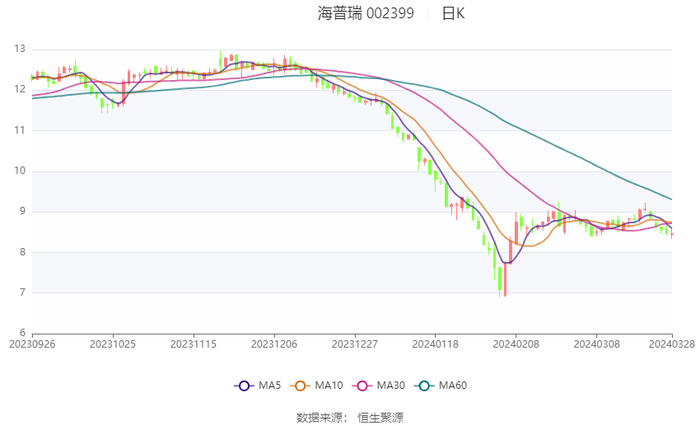Click the y-axis value 12
Image resolution: width=700 pixels, height=426 pixels.
(x=20, y=89)
